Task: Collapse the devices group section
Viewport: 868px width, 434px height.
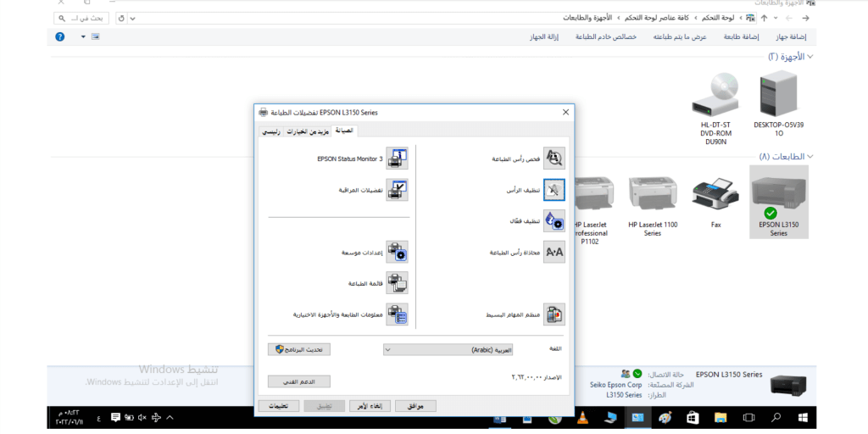Action: tap(811, 57)
